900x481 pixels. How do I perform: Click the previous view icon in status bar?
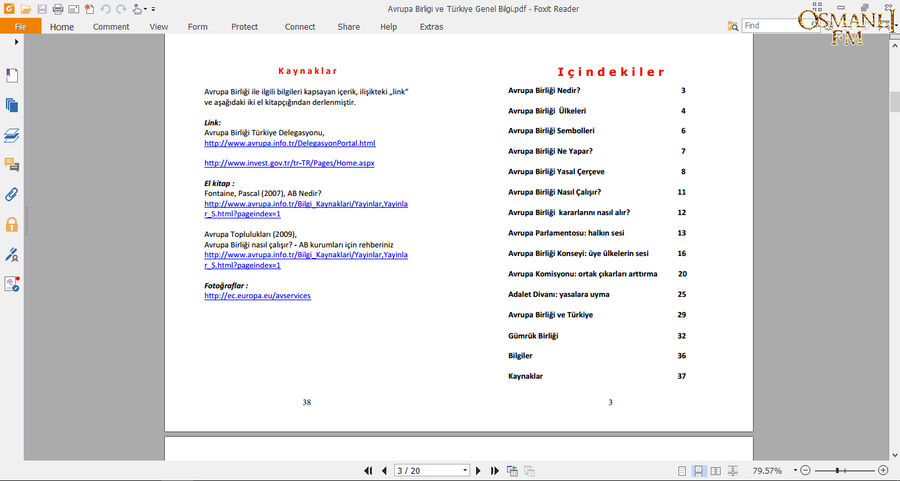tap(512, 471)
